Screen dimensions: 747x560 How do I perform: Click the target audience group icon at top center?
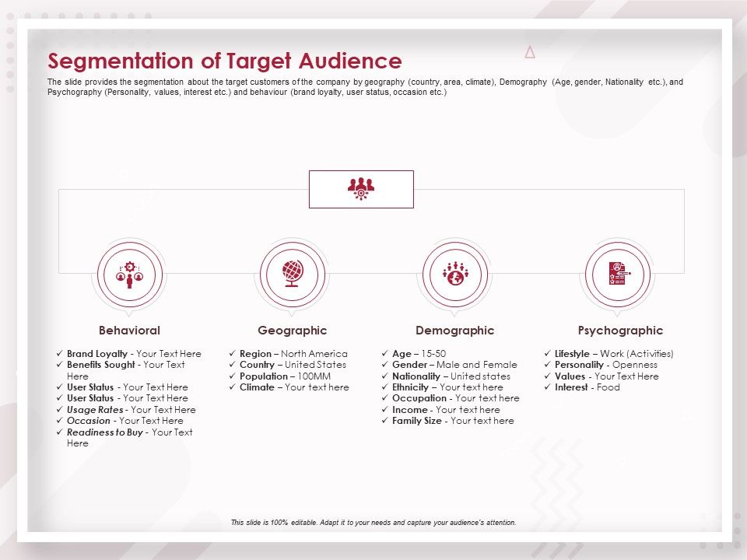pos(361,188)
